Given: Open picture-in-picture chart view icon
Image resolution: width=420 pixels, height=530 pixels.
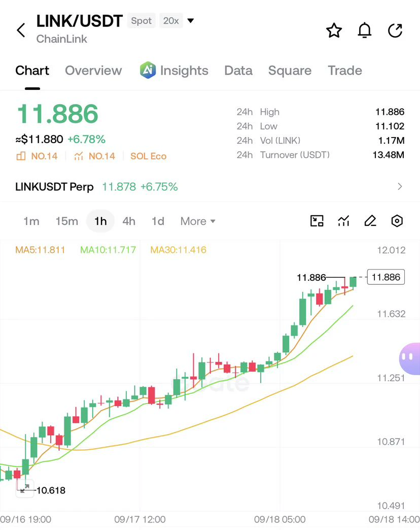Looking at the screenshot, I should coord(317,221).
